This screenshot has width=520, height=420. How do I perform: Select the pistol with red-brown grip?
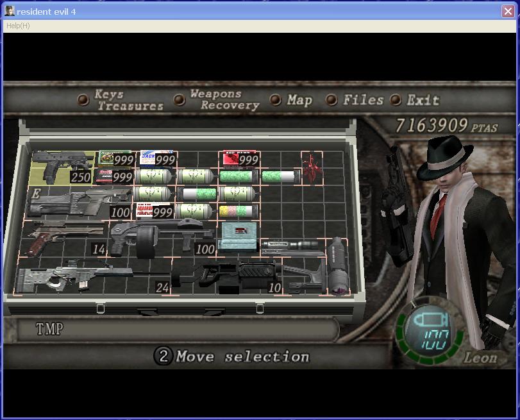point(64,239)
